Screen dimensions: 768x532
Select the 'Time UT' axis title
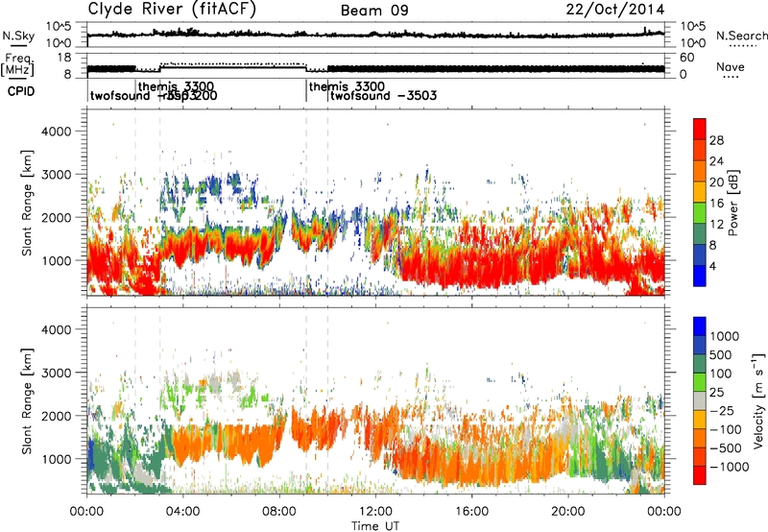tap(375, 526)
